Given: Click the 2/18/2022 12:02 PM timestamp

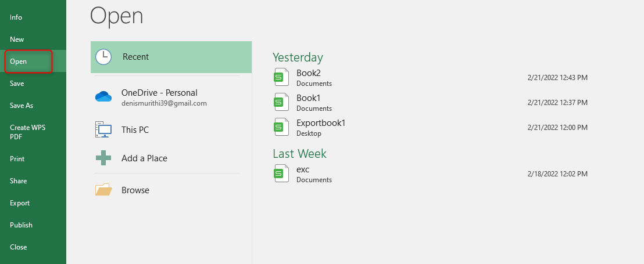Looking at the screenshot, I should pyautogui.click(x=557, y=174).
